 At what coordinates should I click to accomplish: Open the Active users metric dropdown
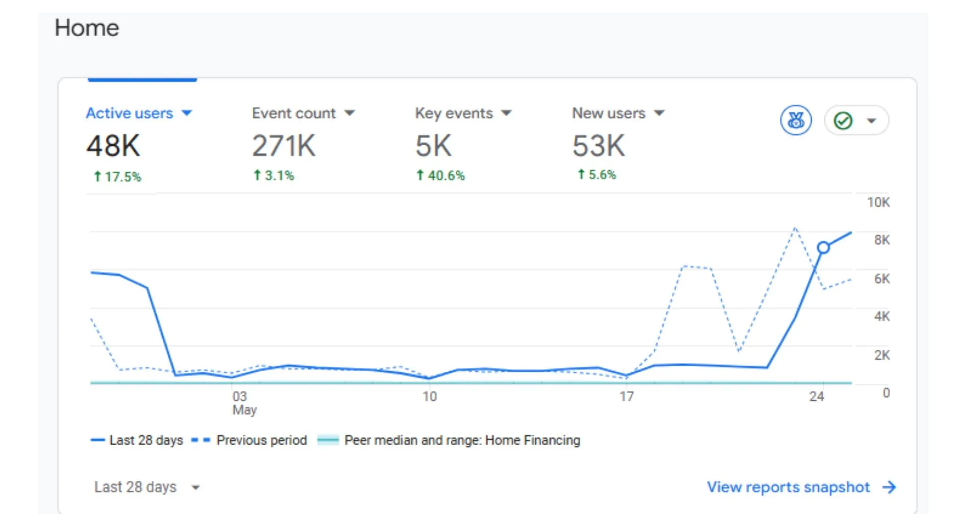click(139, 113)
